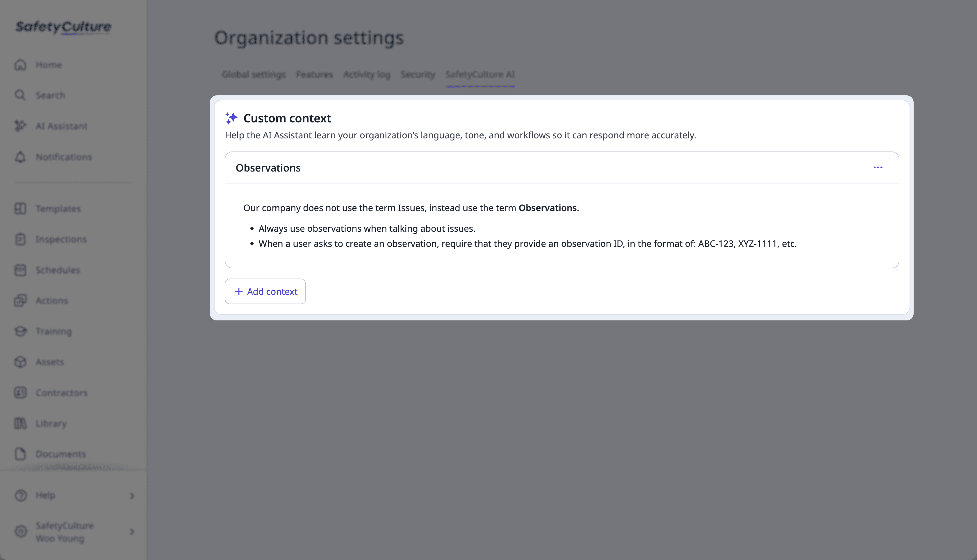Switch to the Security tab
This screenshot has height=560, width=977.
[x=418, y=75]
